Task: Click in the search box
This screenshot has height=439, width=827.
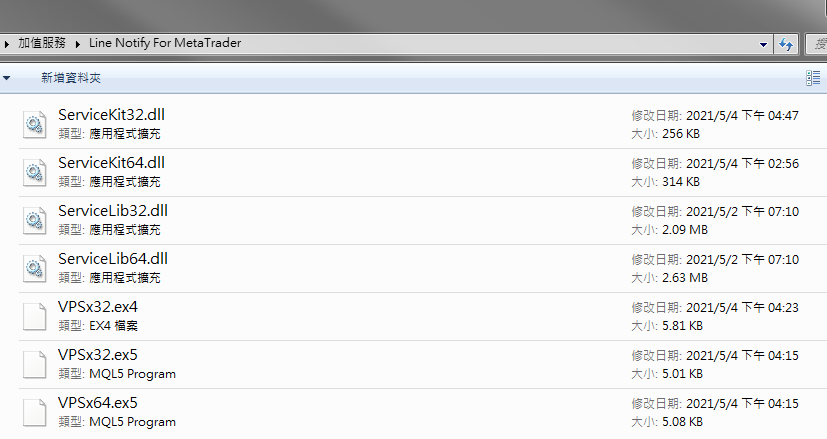Action: (818, 44)
